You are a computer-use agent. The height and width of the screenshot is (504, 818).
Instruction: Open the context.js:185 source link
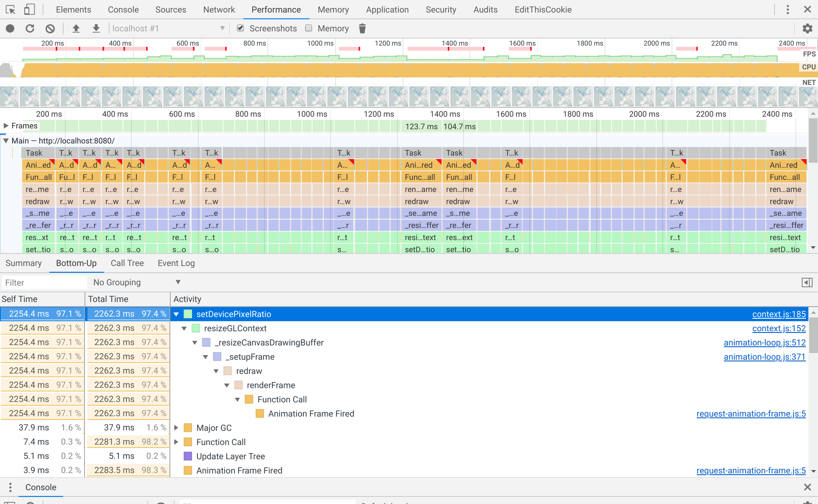click(x=779, y=314)
